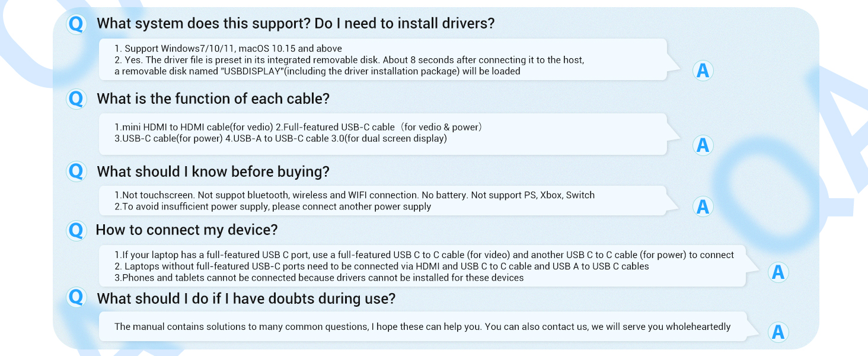This screenshot has height=356, width=868.
Task: Click the answer box mentioning USBDISPLAY removable disk
Action: click(x=383, y=59)
